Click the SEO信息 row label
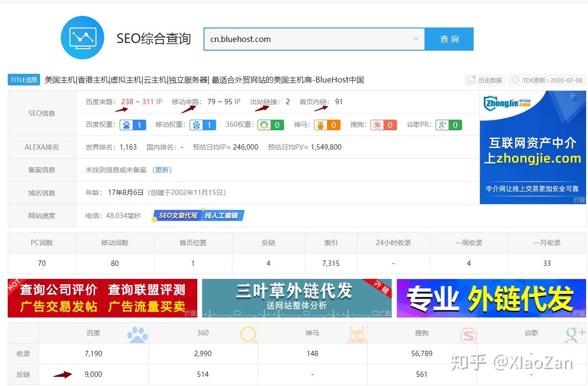 (x=42, y=113)
